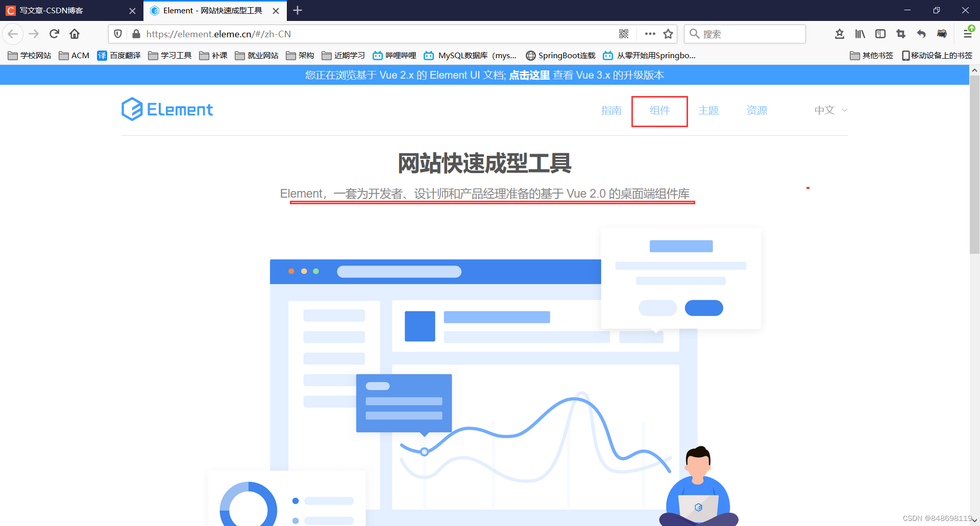Open 学校网站 bookmark folder
This screenshot has width=980, height=526.
pyautogui.click(x=30, y=55)
